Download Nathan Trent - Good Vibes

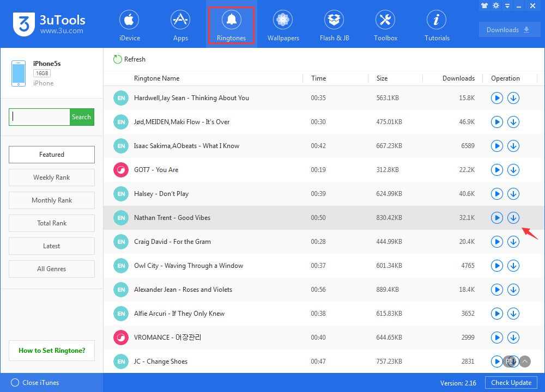[x=513, y=218]
